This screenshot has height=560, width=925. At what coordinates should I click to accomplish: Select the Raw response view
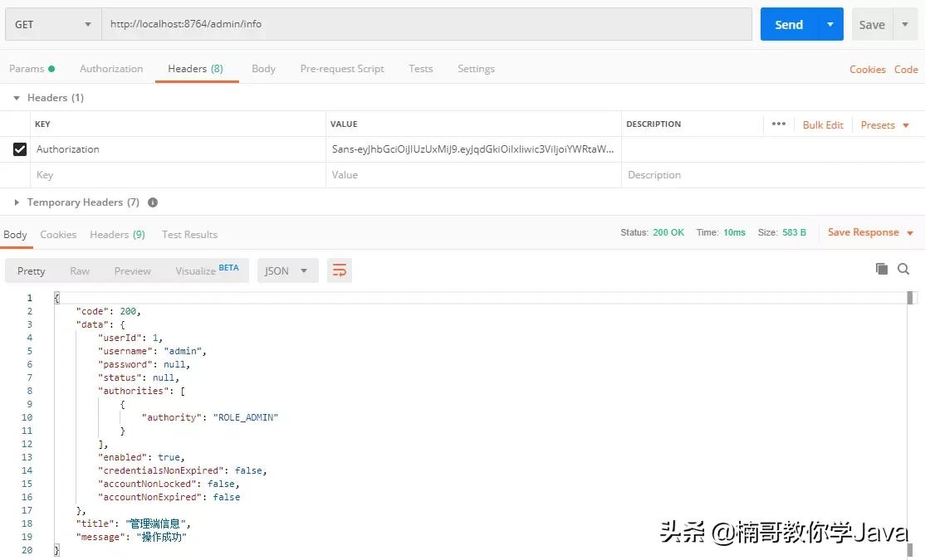(79, 270)
